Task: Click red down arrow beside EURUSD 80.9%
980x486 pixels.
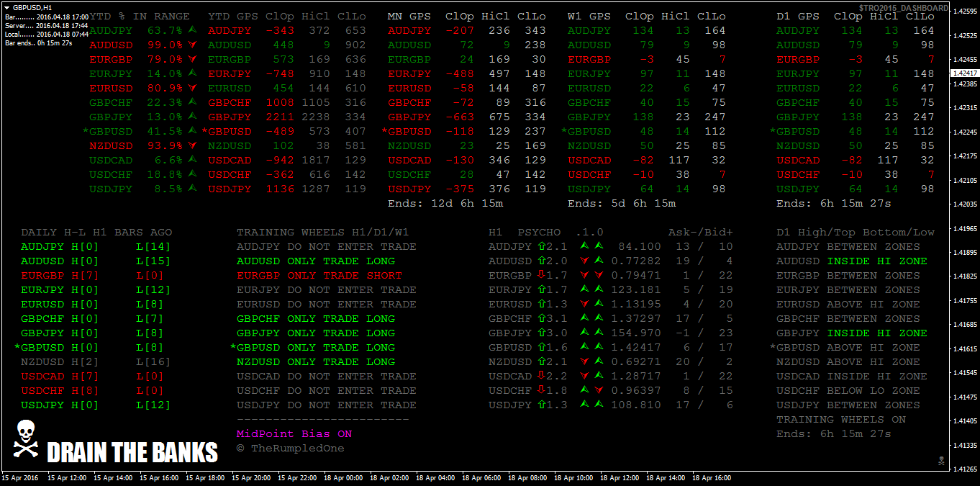Action: pyautogui.click(x=192, y=88)
